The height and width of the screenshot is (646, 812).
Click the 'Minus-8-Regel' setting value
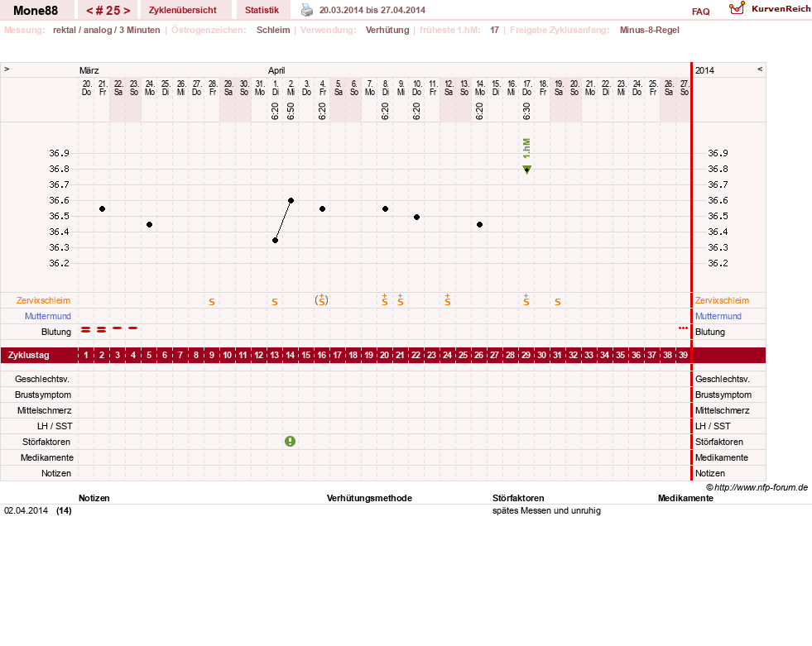(650, 30)
